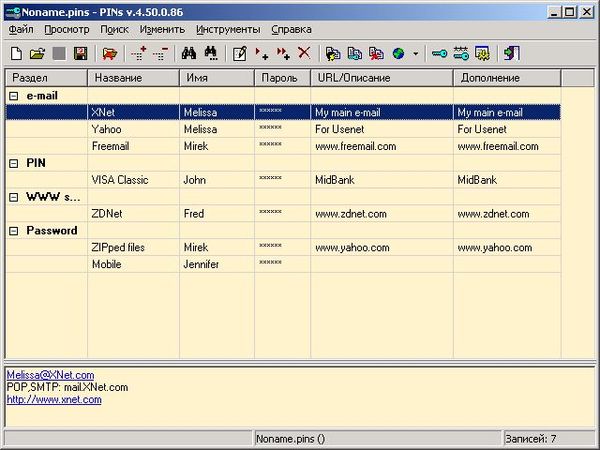Click the POP,SMTP: mail.XNet.com note line

pos(67,387)
